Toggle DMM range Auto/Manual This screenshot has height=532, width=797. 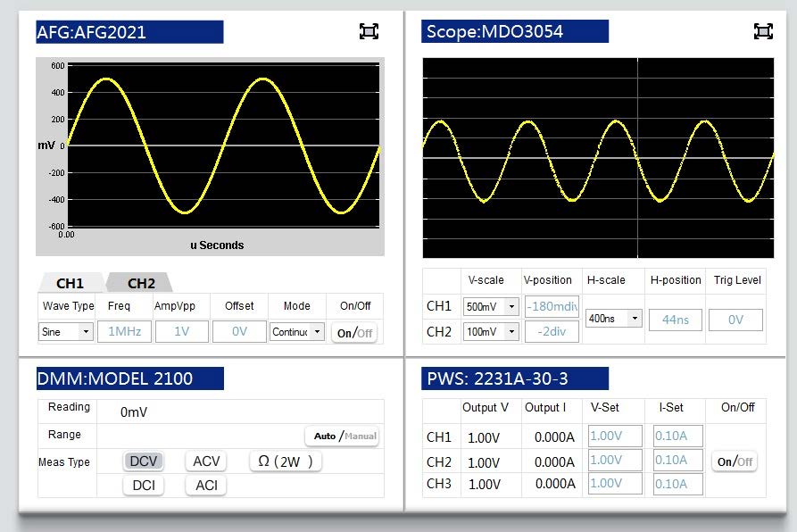pyautogui.click(x=344, y=436)
